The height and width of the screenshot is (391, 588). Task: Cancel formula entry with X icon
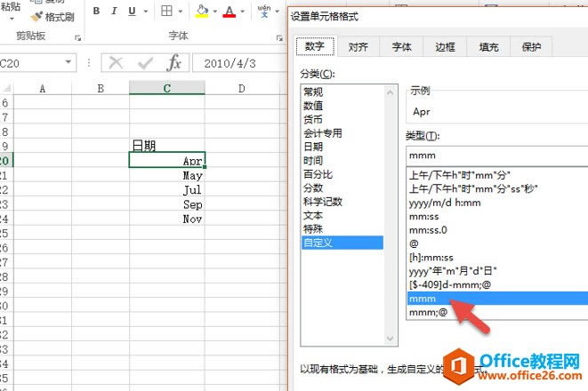(116, 63)
